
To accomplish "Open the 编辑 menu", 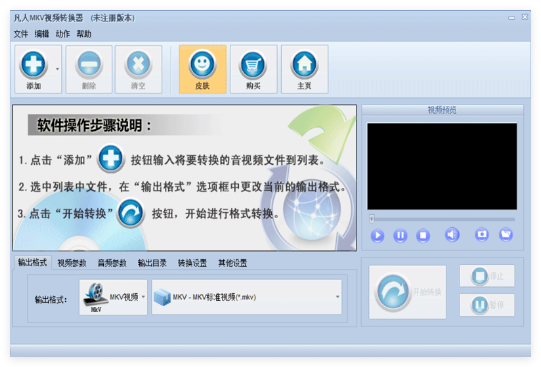I will 42,34.
